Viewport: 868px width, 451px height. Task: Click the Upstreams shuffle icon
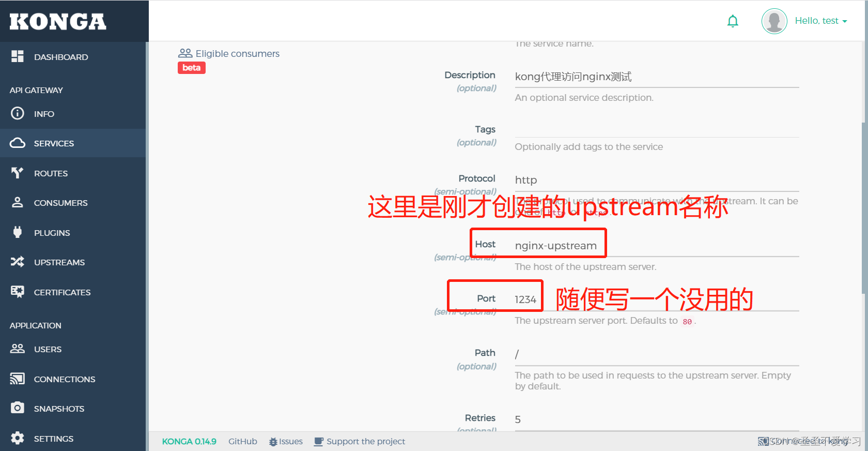point(18,262)
